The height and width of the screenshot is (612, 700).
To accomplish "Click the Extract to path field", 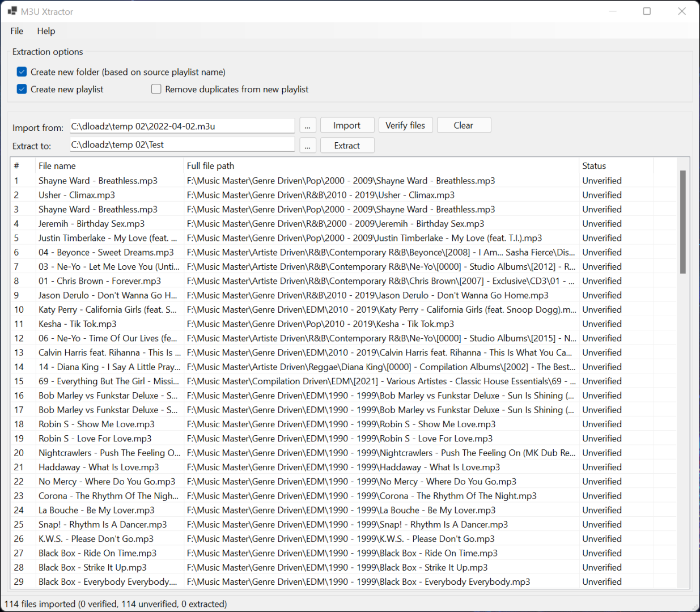I will [182, 144].
